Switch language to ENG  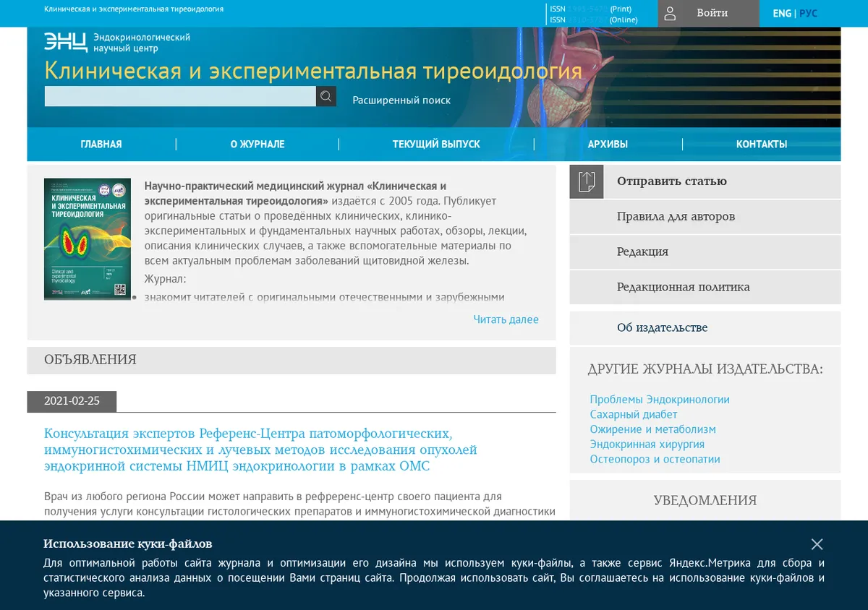(x=782, y=13)
